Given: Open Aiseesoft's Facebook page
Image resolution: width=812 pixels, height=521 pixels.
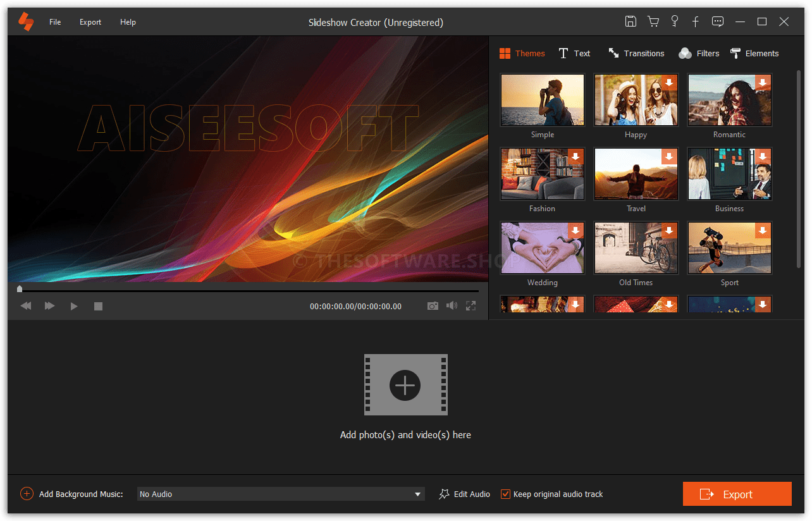Looking at the screenshot, I should [695, 21].
